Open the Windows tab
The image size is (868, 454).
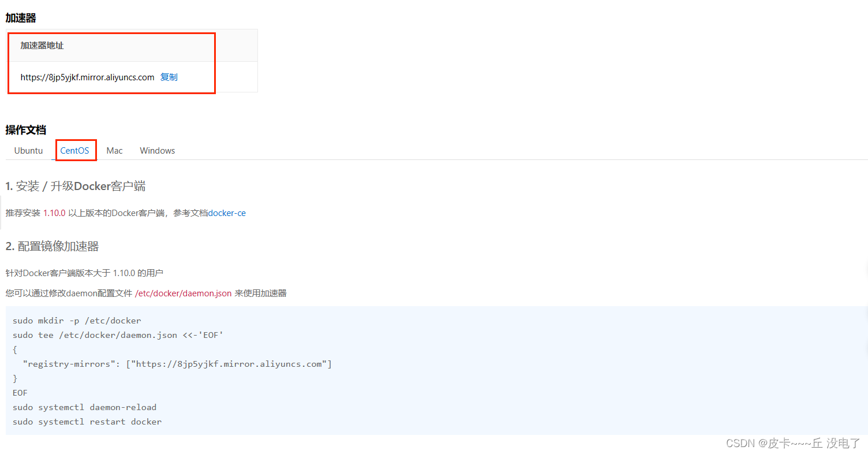pos(157,150)
